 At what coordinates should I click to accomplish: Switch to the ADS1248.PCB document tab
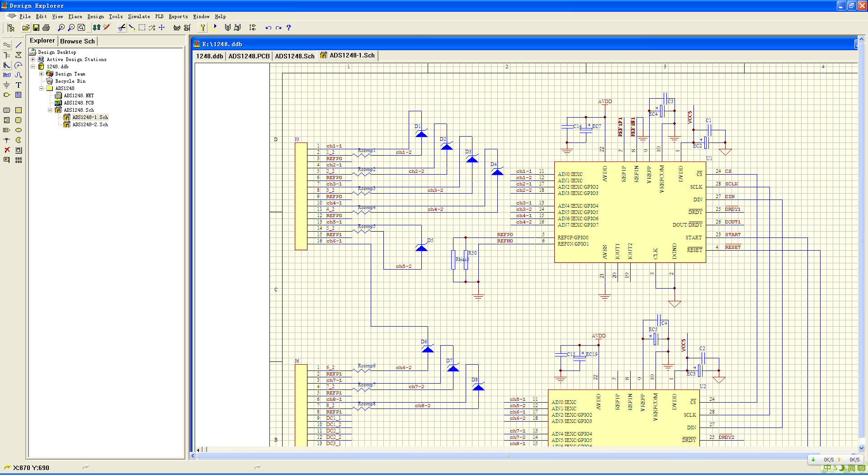point(249,56)
